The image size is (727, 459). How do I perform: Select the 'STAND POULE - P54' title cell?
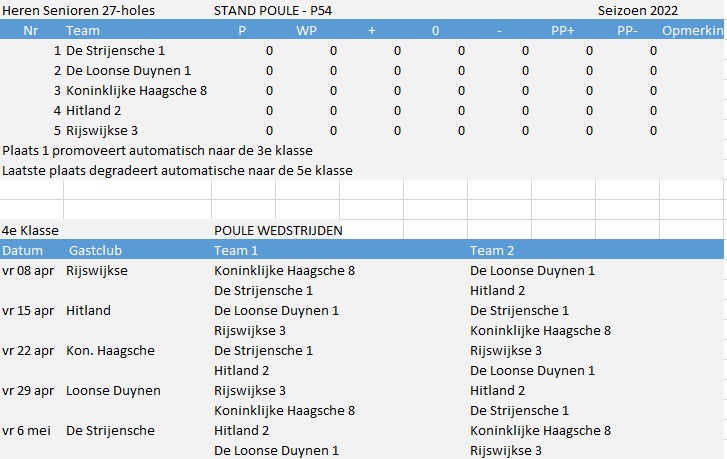tap(273, 11)
